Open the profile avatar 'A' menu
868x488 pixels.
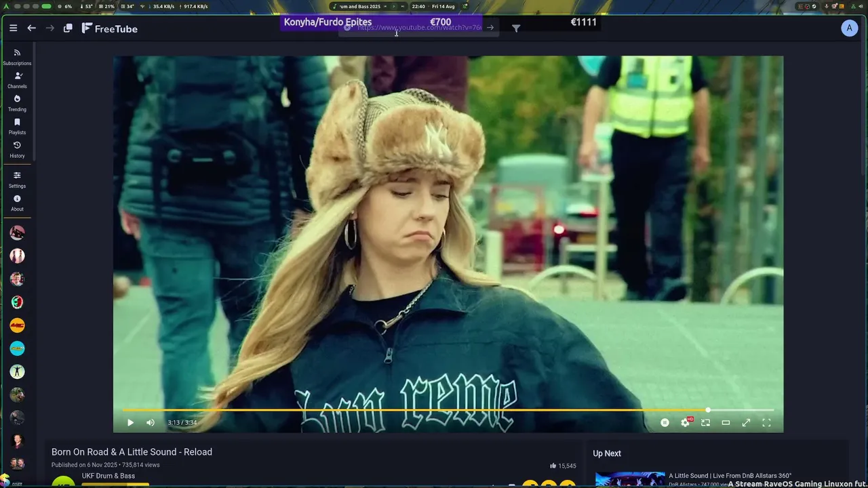[x=849, y=28]
